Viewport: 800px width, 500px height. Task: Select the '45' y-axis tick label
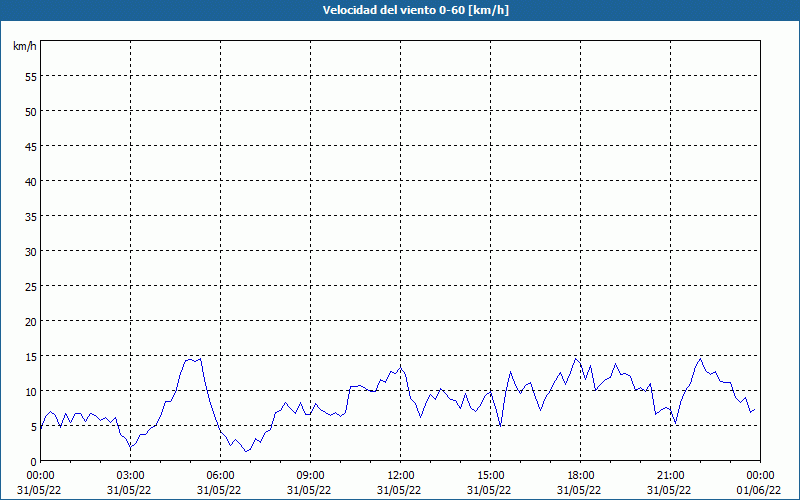click(x=31, y=146)
